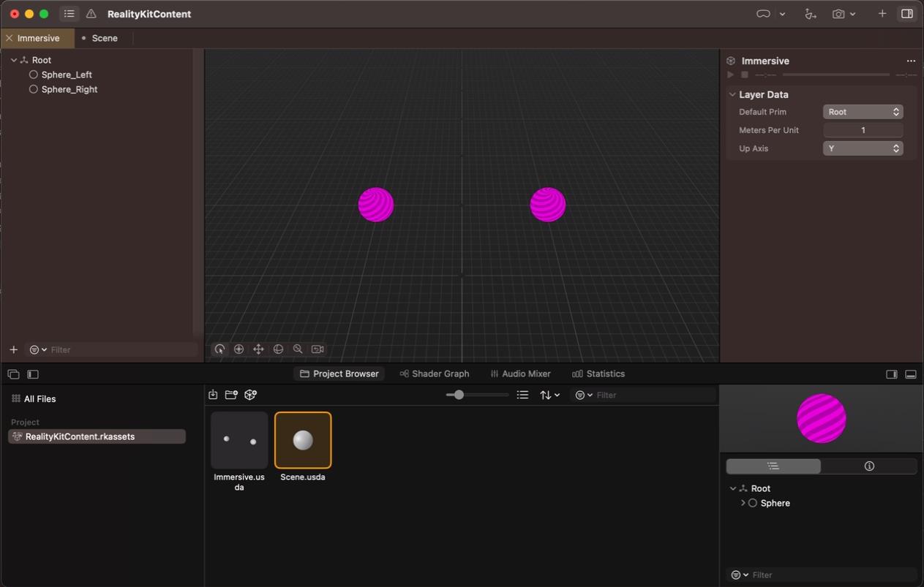Open the Audio Mixer panel
Screen dimensions: 924x587
520,374
